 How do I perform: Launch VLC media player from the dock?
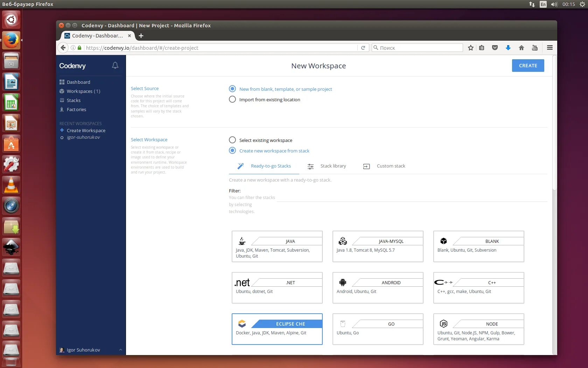pyautogui.click(x=11, y=185)
